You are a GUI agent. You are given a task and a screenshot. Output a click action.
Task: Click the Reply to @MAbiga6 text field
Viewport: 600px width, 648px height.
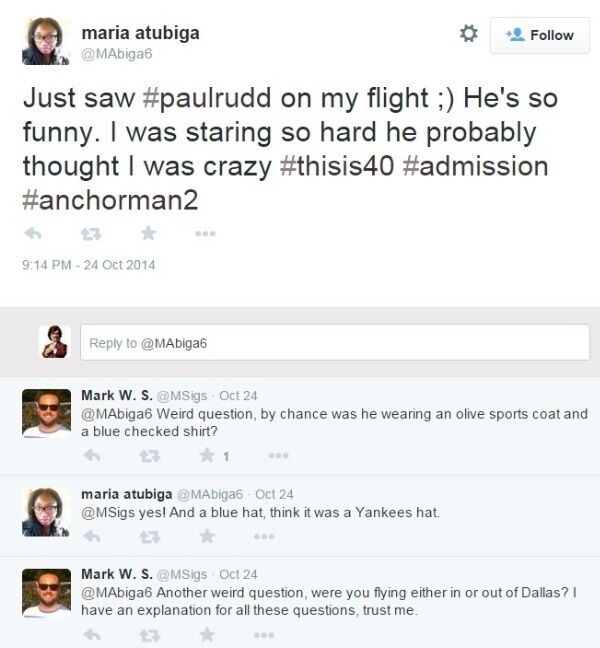pyautogui.click(x=334, y=343)
